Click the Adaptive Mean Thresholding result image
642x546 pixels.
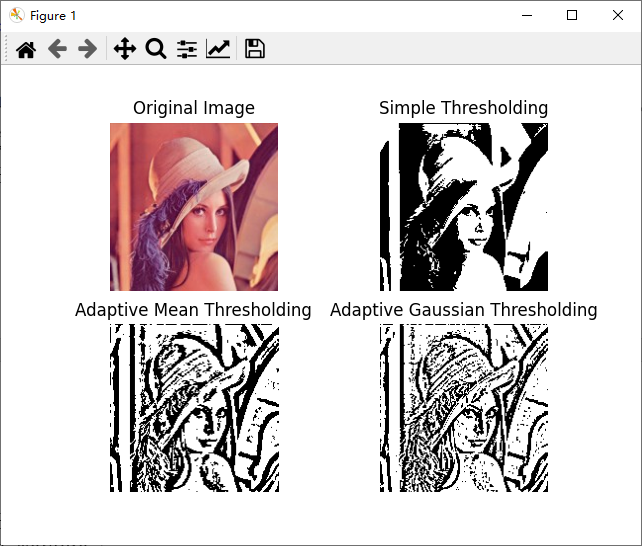point(194,408)
